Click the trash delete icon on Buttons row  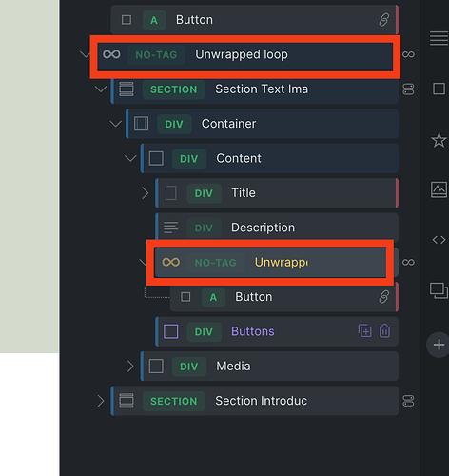click(x=384, y=330)
